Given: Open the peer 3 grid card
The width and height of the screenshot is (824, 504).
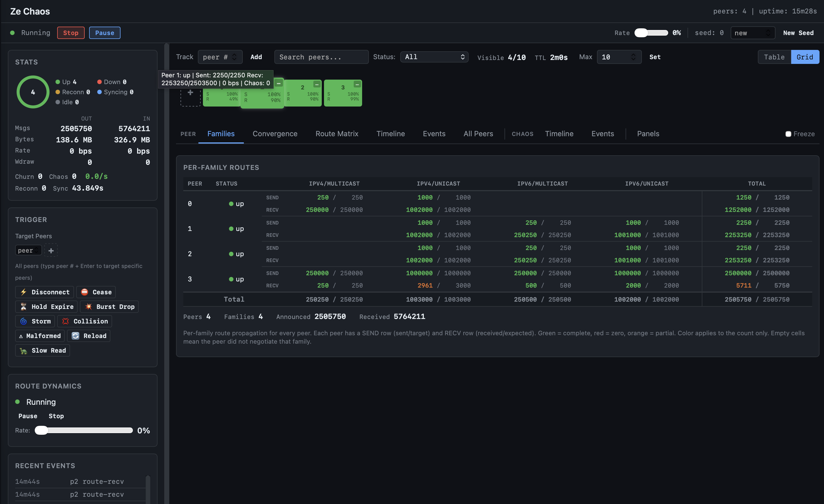Looking at the screenshot, I should tap(343, 93).
